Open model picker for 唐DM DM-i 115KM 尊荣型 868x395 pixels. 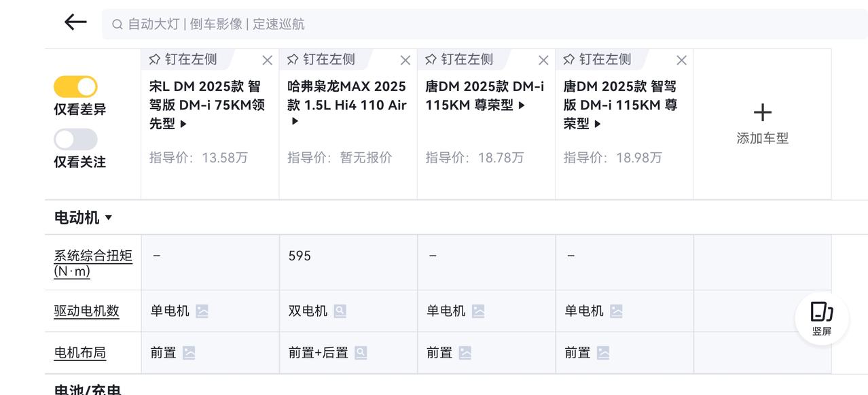tap(485, 96)
